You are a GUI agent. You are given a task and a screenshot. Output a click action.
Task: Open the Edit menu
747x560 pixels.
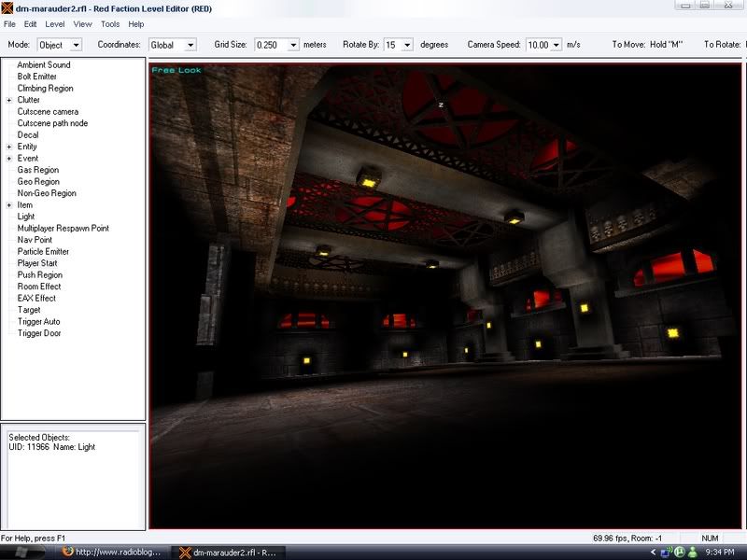pyautogui.click(x=31, y=24)
